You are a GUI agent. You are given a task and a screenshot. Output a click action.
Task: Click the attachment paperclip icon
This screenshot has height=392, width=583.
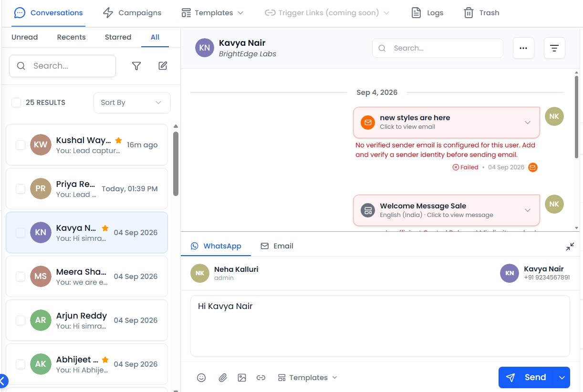[222, 378]
